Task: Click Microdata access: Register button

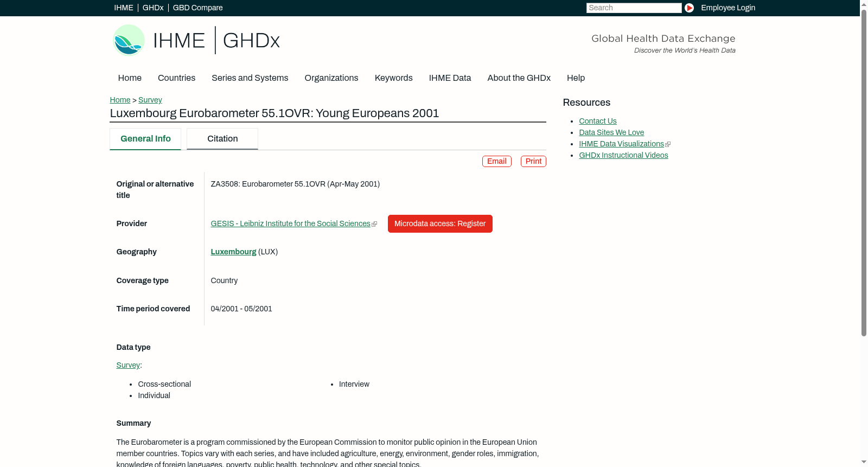Action: click(x=440, y=223)
